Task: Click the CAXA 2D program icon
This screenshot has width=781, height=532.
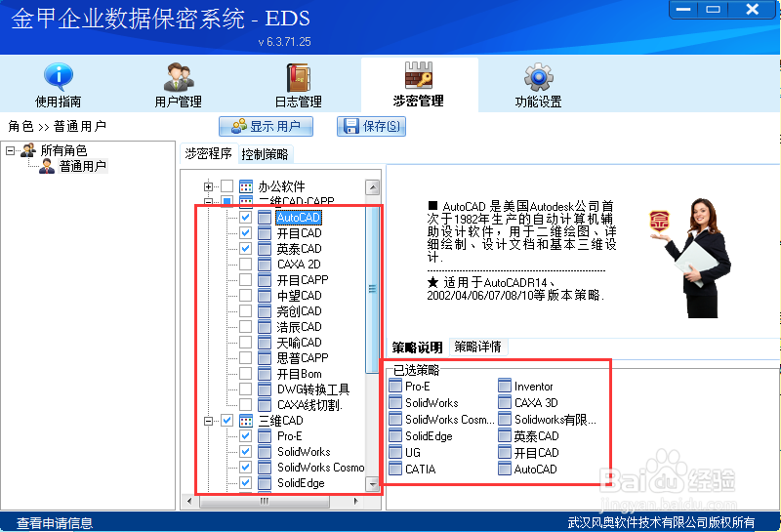Action: 265,264
